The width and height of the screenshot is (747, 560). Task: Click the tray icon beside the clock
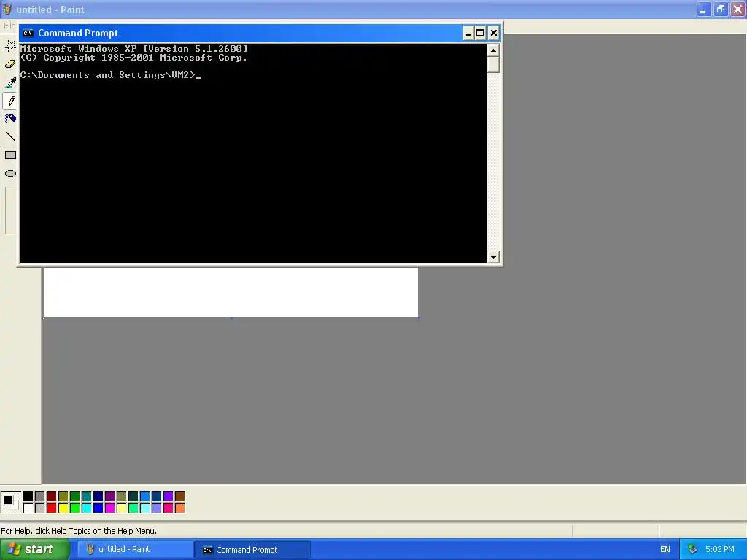692,550
